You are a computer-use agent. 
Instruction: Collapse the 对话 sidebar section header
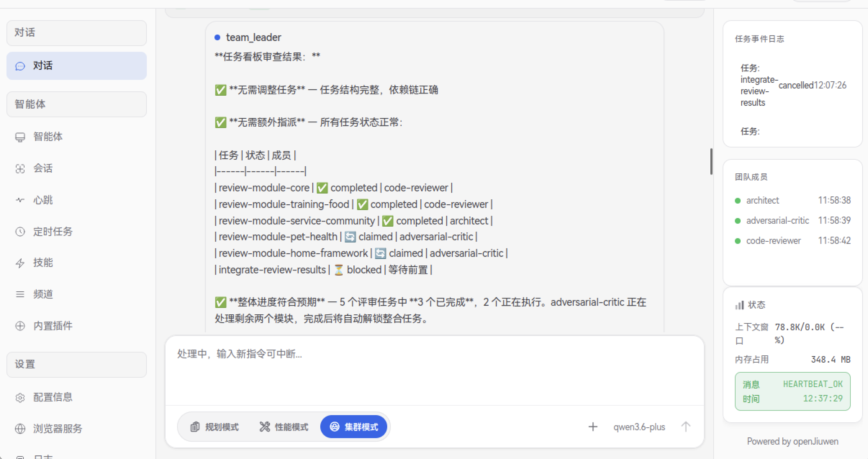(x=77, y=33)
